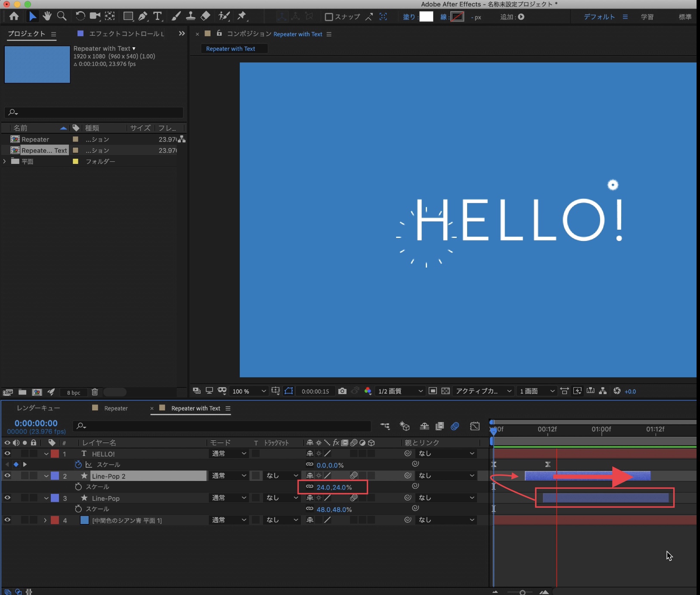700x595 pixels.
Task: Open the レンダーキュー tab
Action: click(38, 408)
